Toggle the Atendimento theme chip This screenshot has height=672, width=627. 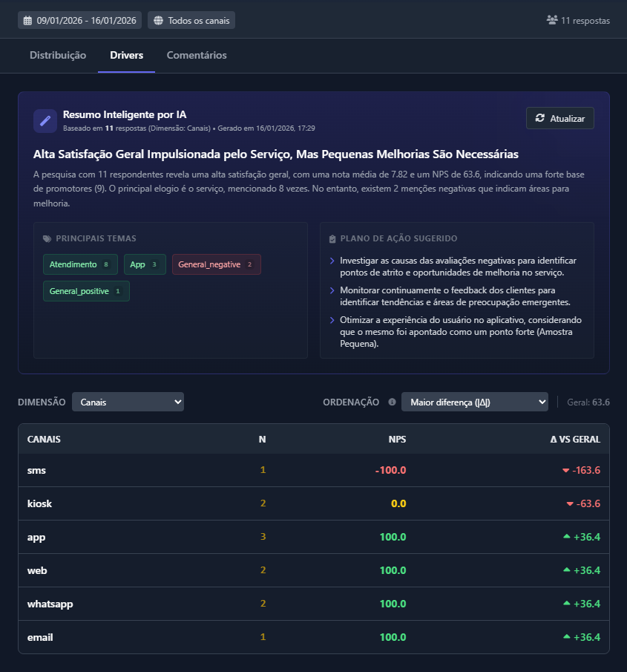click(x=80, y=264)
